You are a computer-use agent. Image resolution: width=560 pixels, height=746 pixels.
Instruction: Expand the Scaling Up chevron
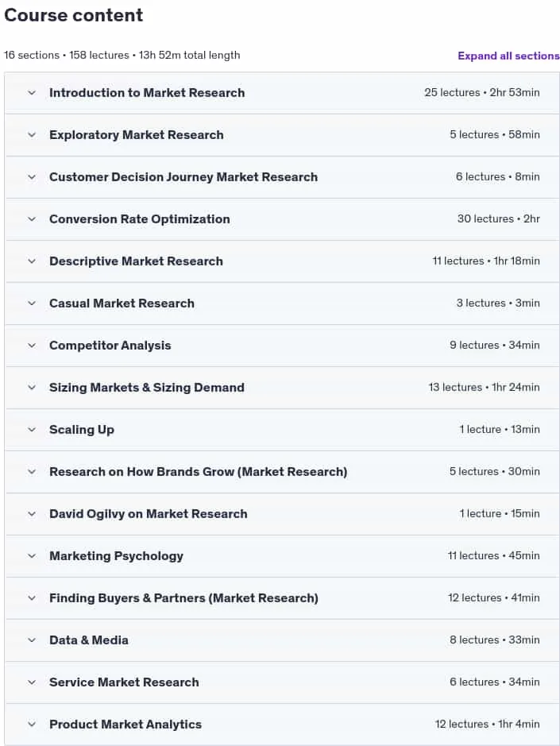[32, 430]
